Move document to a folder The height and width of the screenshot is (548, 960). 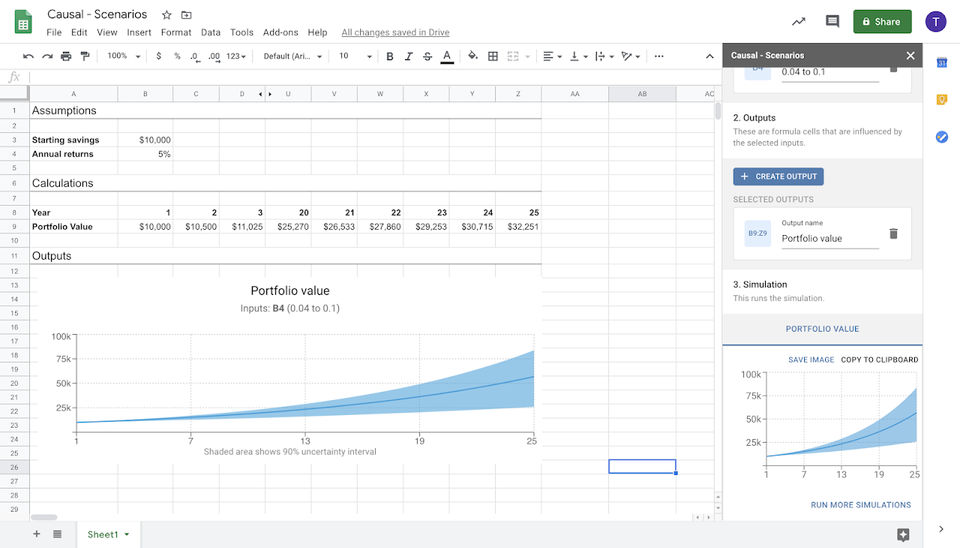186,15
